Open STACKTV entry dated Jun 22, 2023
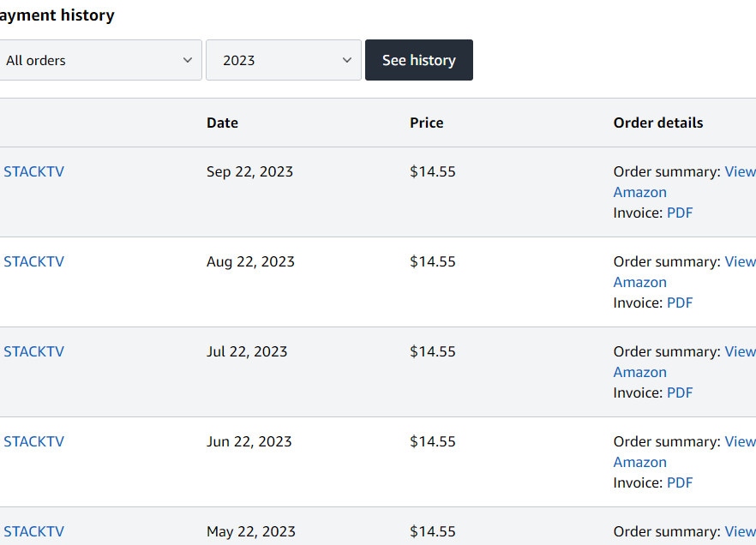Image resolution: width=756 pixels, height=545 pixels. point(34,441)
